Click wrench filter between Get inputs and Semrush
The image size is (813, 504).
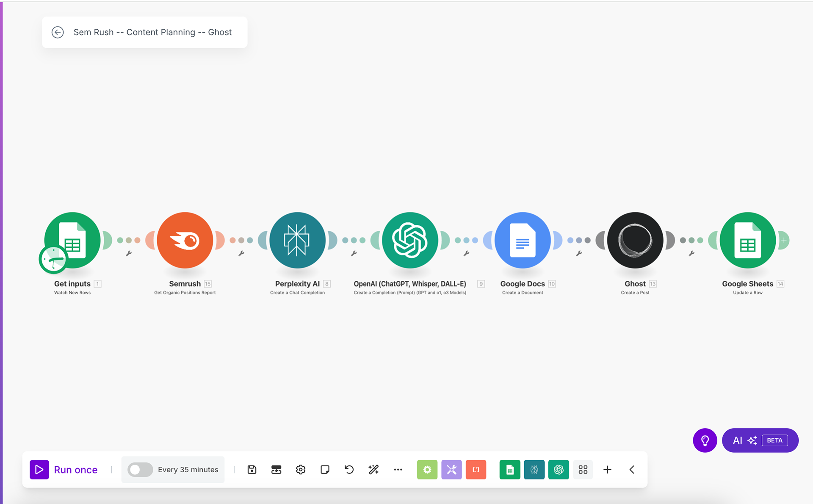(x=129, y=253)
